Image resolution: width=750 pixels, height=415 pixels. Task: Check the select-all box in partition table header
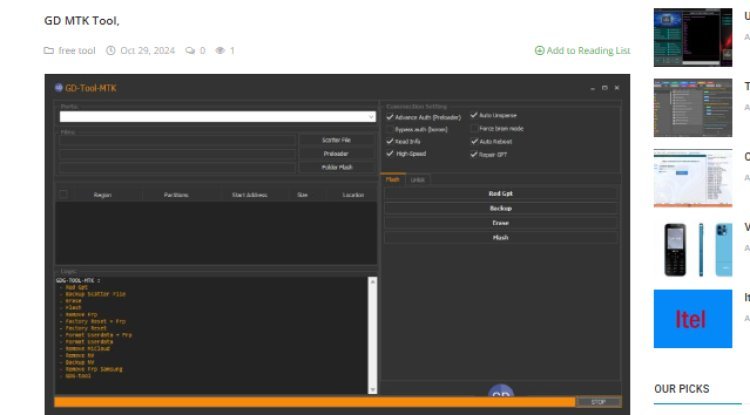tap(63, 194)
